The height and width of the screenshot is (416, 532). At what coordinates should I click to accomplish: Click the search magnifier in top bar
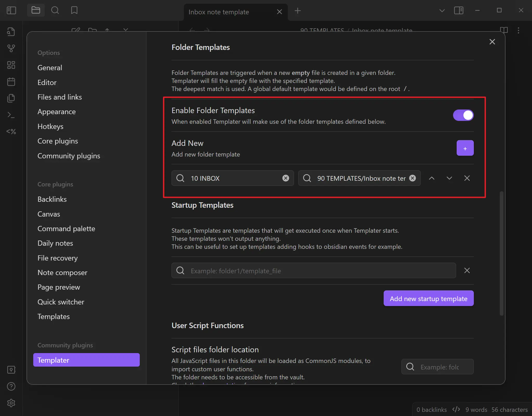[55, 10]
